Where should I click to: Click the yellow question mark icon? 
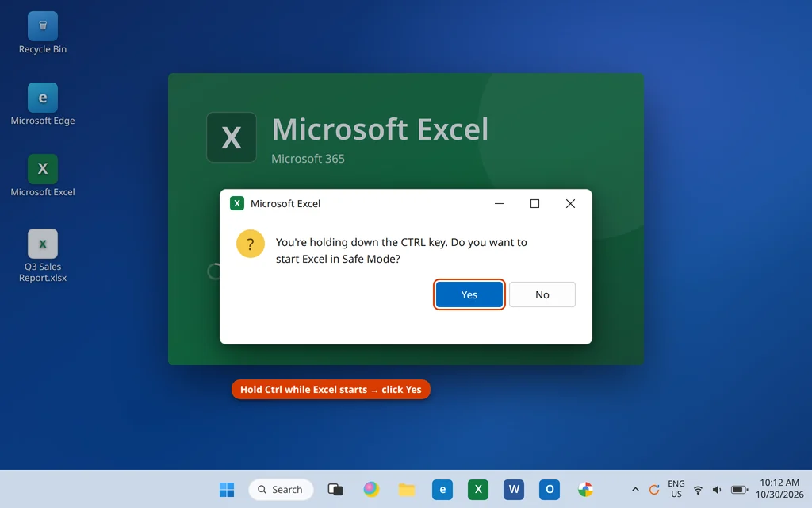[250, 244]
